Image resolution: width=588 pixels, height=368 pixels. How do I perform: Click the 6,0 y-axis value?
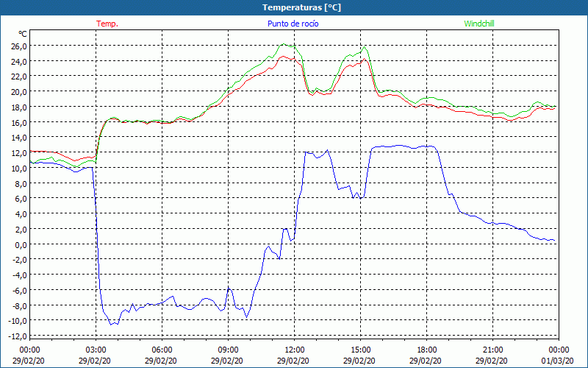tap(21, 199)
